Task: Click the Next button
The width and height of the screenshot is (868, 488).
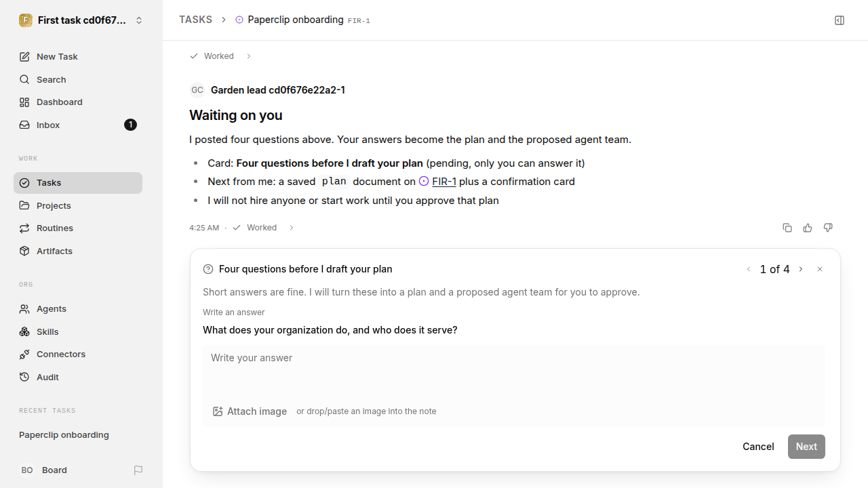Action: 806,447
